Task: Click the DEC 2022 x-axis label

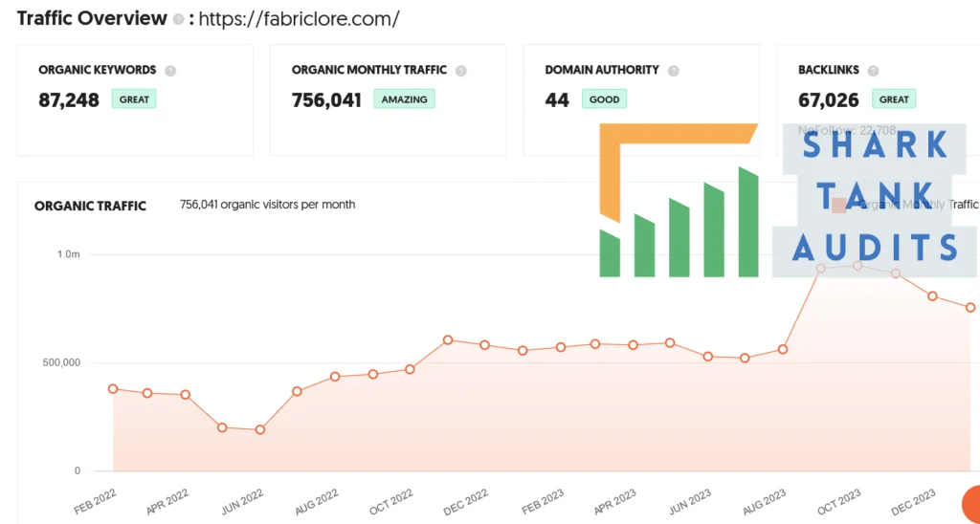Action: coord(466,501)
